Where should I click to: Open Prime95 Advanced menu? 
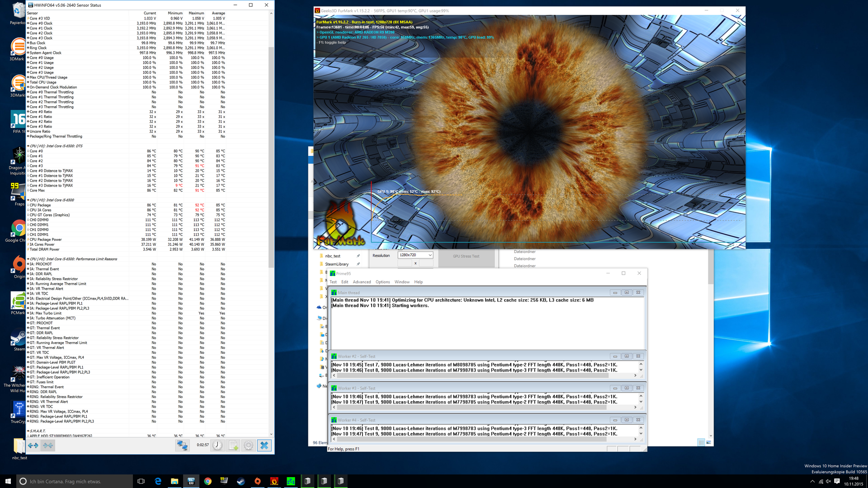point(362,282)
